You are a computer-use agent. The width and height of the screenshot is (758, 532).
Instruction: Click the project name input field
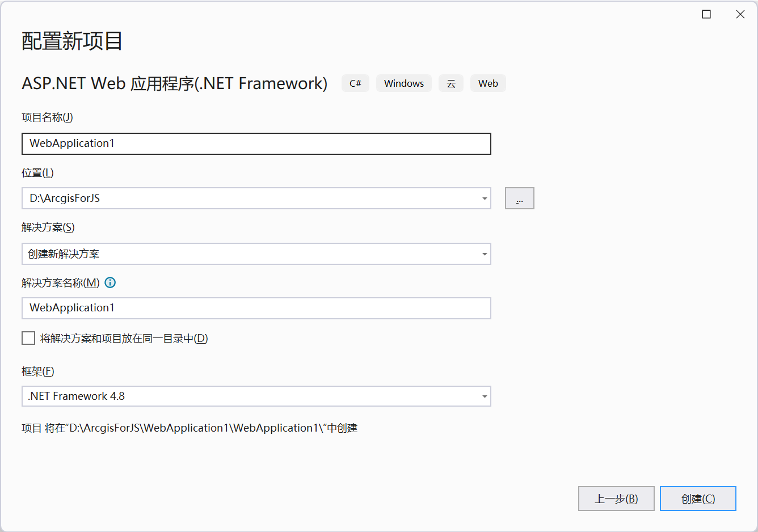256,143
